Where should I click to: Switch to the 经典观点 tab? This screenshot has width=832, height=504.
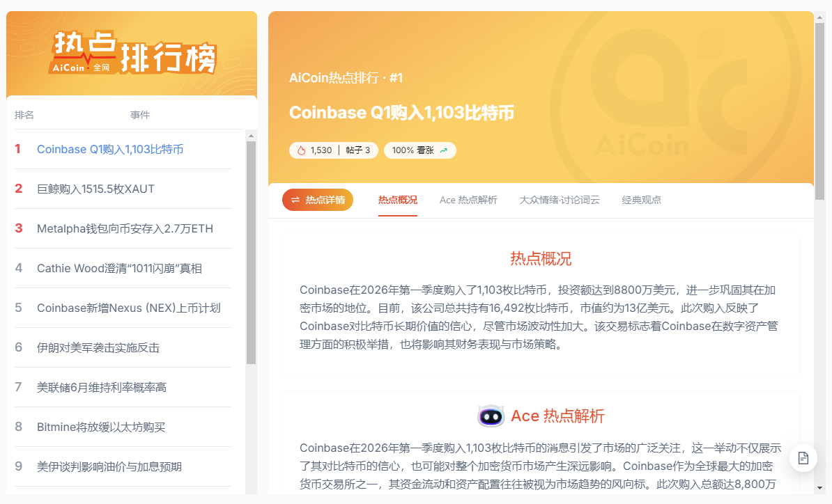(x=641, y=200)
